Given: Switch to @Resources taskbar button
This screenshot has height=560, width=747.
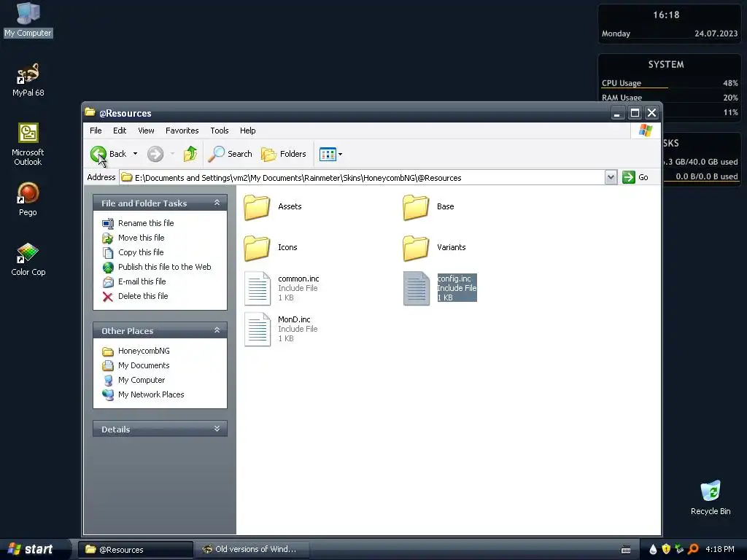Looking at the screenshot, I should pyautogui.click(x=136, y=550).
